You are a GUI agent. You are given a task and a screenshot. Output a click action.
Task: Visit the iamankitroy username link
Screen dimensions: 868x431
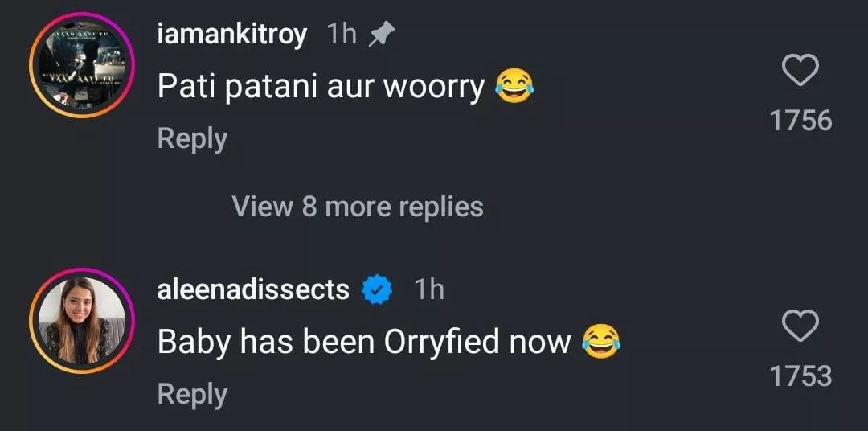(x=231, y=35)
